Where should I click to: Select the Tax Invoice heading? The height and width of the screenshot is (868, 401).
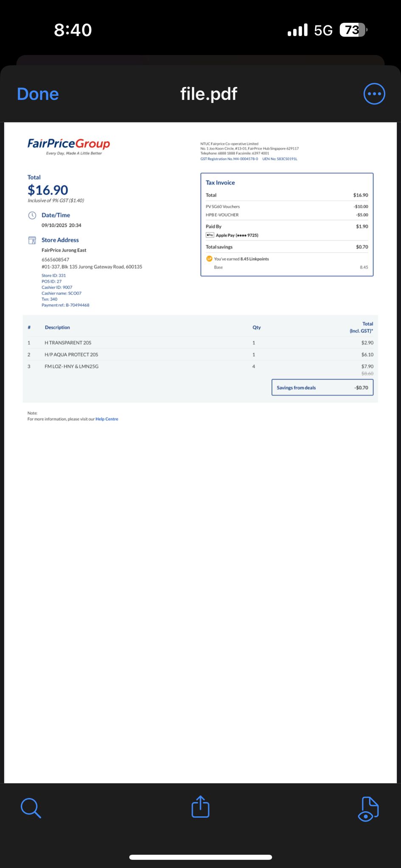(x=220, y=183)
